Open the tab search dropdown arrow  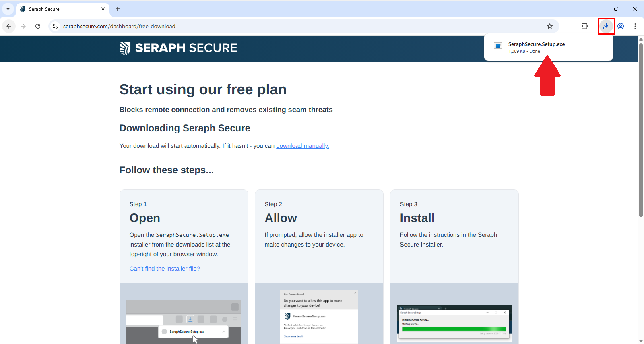coord(8,9)
